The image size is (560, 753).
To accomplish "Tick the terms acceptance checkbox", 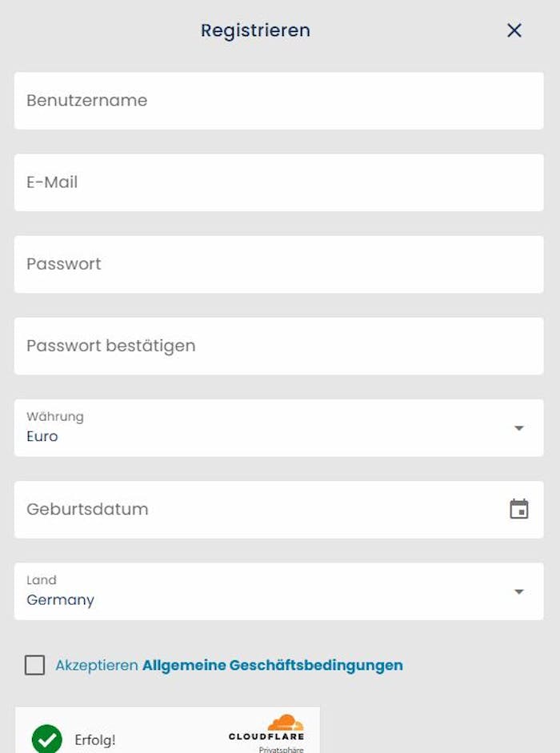I will point(34,665).
